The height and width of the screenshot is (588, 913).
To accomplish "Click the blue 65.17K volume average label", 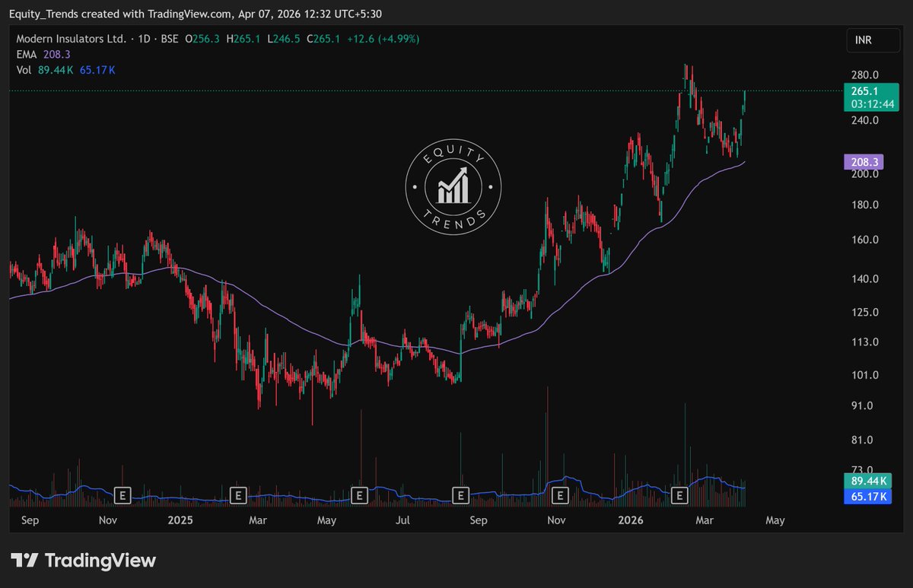I will 867,497.
